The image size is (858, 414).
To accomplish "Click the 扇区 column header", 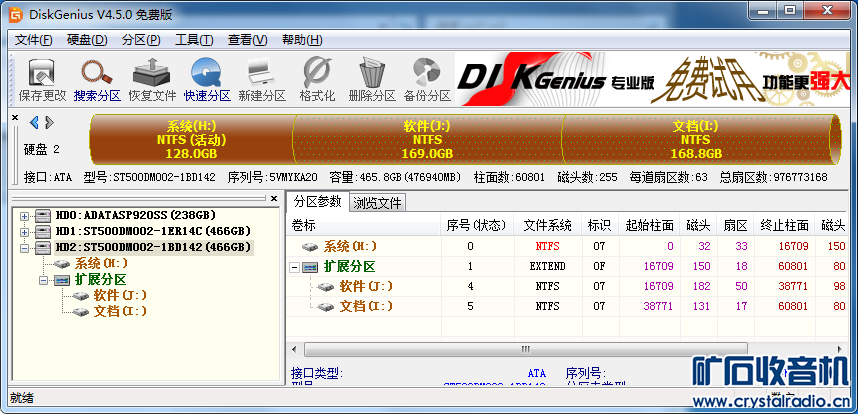I will pos(735,225).
